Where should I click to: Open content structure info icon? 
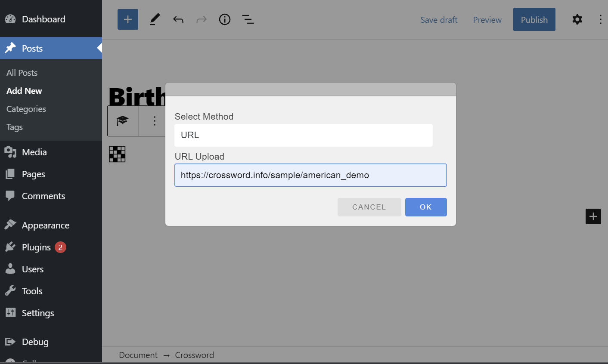225,19
